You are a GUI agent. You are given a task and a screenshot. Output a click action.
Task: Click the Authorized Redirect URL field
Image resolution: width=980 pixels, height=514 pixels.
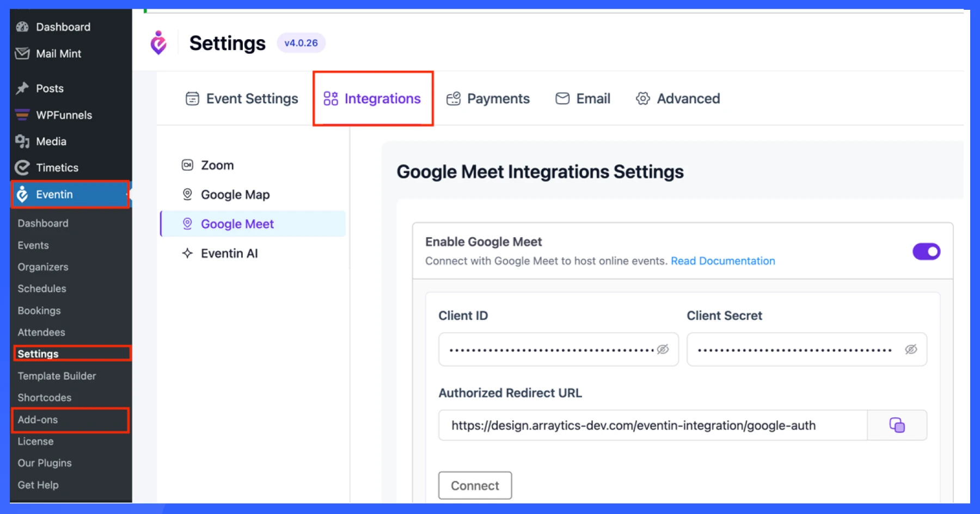tap(653, 425)
